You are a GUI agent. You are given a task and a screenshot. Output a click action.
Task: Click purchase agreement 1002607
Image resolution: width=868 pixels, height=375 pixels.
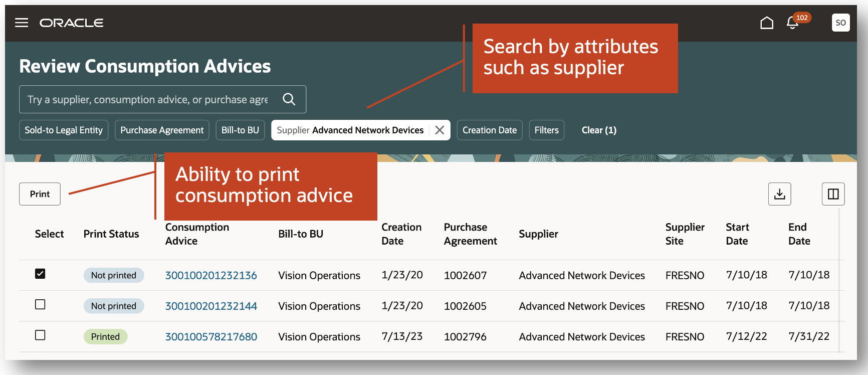[465, 275]
